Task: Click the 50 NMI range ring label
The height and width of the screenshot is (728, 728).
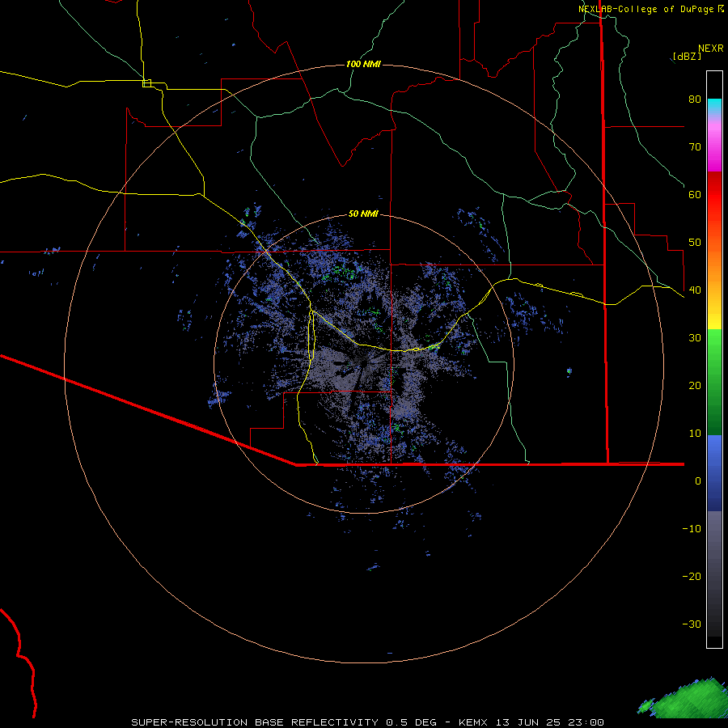Action: [363, 214]
